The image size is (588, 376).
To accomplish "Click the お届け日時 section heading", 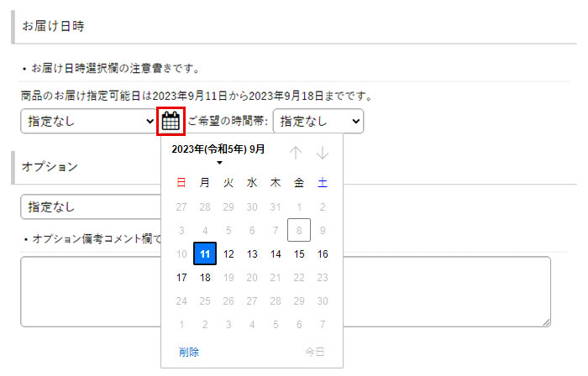I will (x=53, y=26).
